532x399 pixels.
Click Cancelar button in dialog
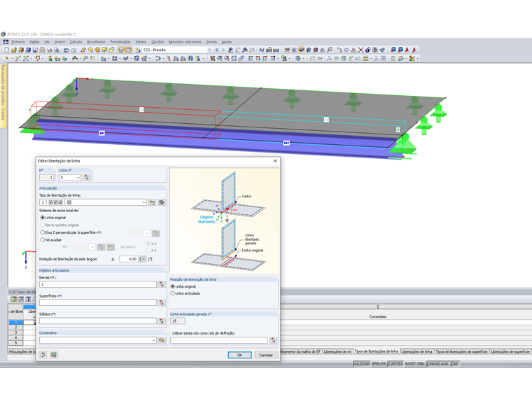[x=266, y=355]
